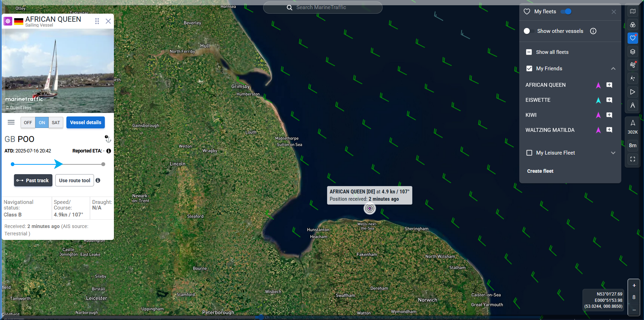The height and width of the screenshot is (320, 644).
Task: Select the Show other vessels radio button
Action: tap(527, 31)
